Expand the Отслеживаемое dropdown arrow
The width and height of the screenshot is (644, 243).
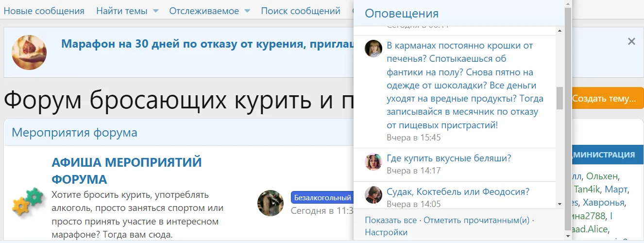coord(247,11)
